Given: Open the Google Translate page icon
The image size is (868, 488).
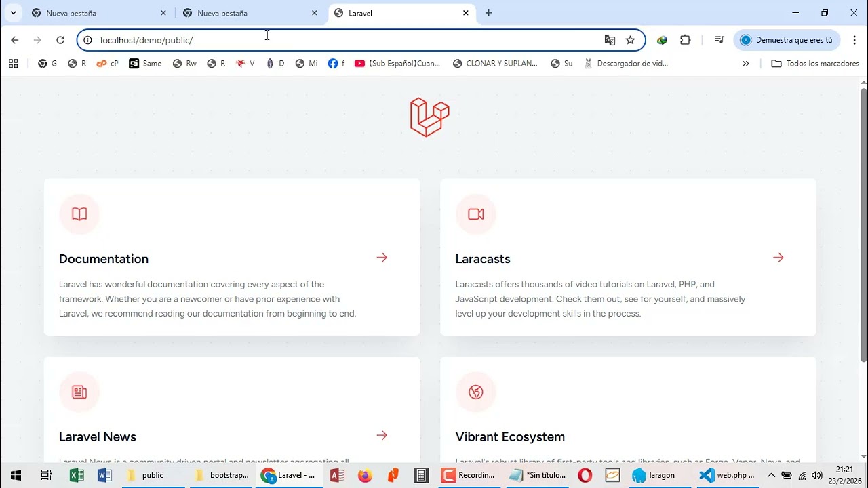Looking at the screenshot, I should [x=610, y=40].
